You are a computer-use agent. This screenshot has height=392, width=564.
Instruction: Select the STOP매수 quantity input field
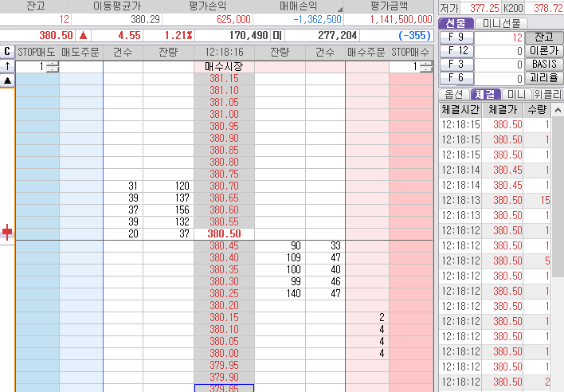[x=405, y=67]
